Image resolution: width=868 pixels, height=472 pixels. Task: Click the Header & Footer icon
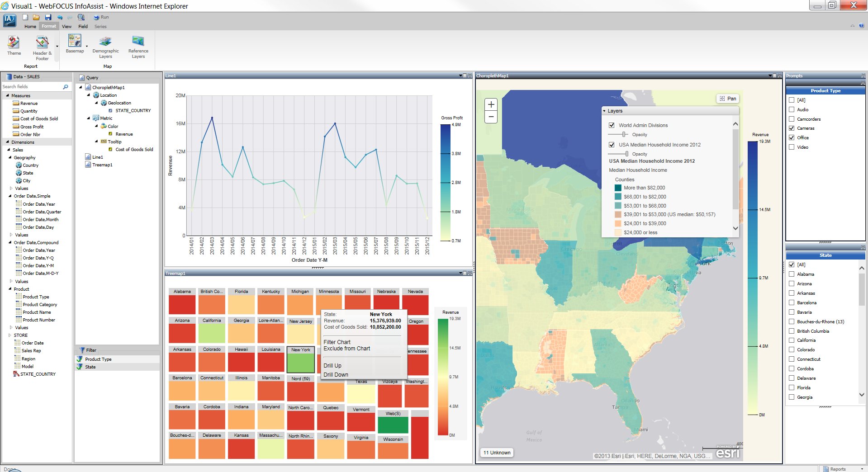click(42, 43)
